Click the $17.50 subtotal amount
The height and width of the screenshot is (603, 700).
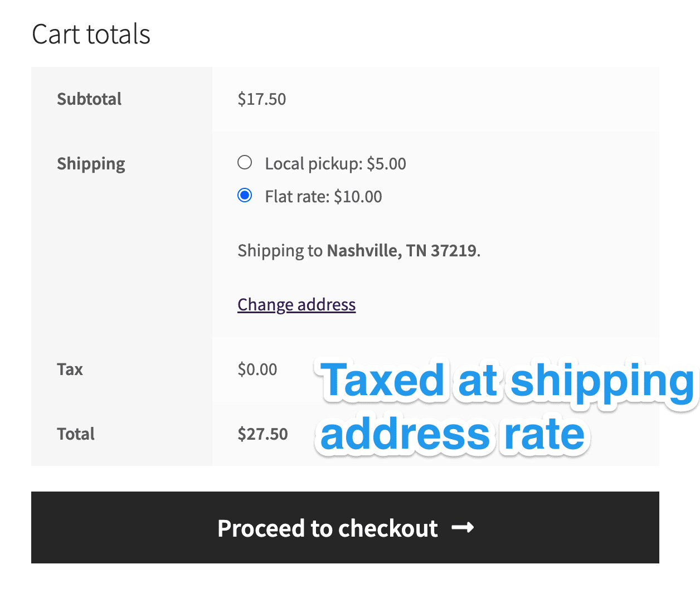261,99
